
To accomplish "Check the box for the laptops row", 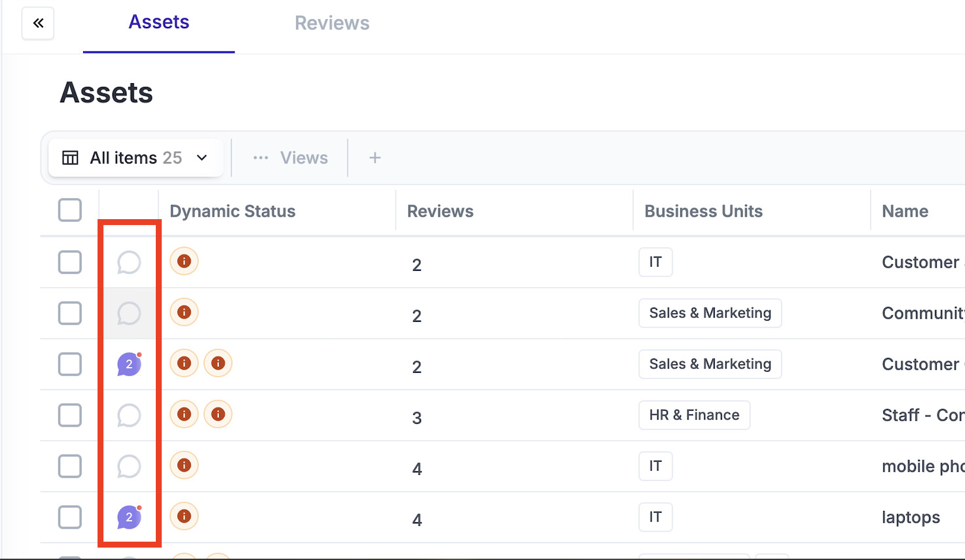I will click(x=70, y=517).
